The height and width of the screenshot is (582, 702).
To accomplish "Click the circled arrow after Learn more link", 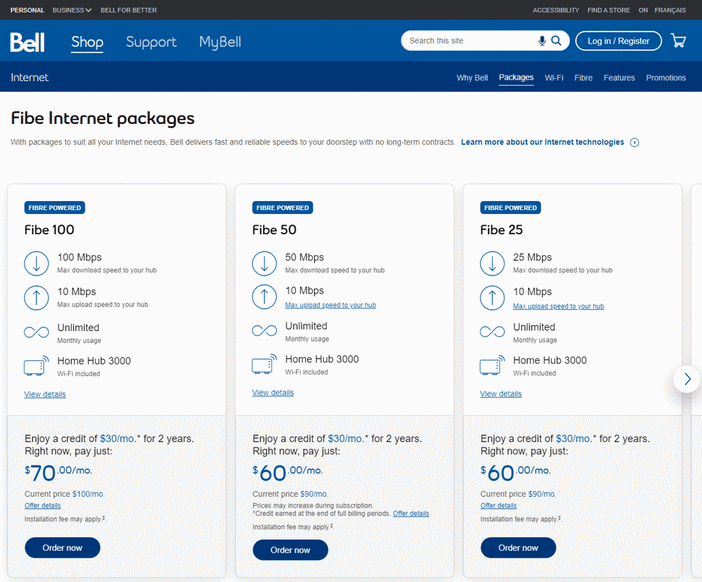I will point(634,142).
